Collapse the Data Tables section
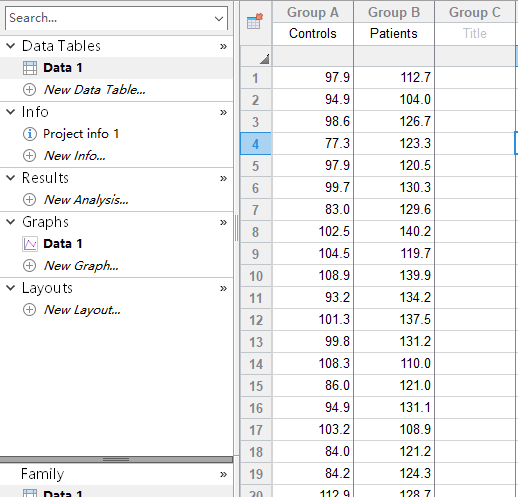This screenshot has width=518, height=497. (11, 46)
